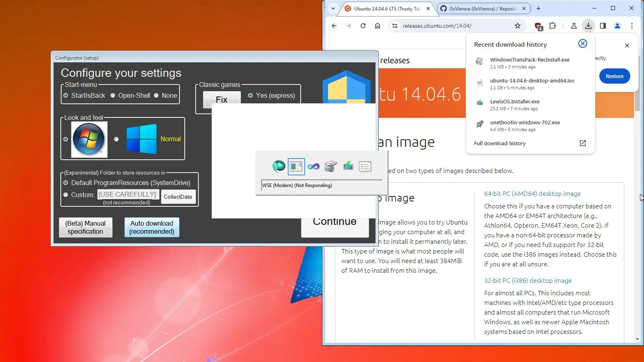Screen dimensions: 644x362
Task: Dismiss the Restore notification bubble
Action: pos(627,45)
